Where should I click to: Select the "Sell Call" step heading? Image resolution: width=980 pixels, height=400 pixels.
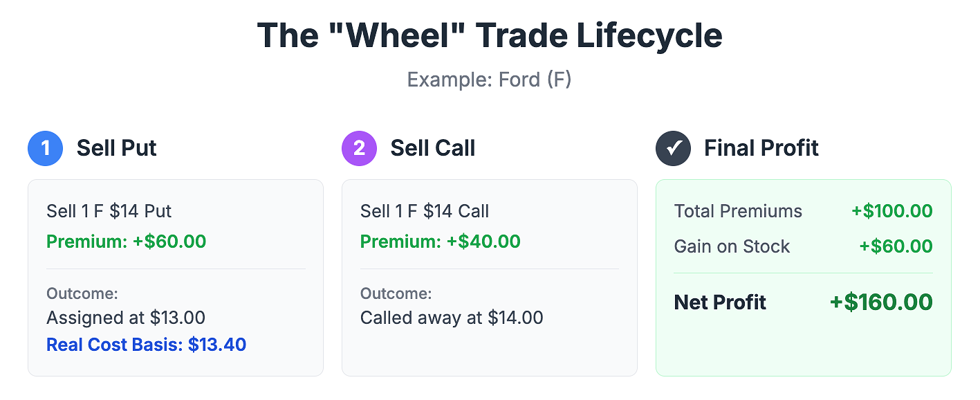click(433, 148)
